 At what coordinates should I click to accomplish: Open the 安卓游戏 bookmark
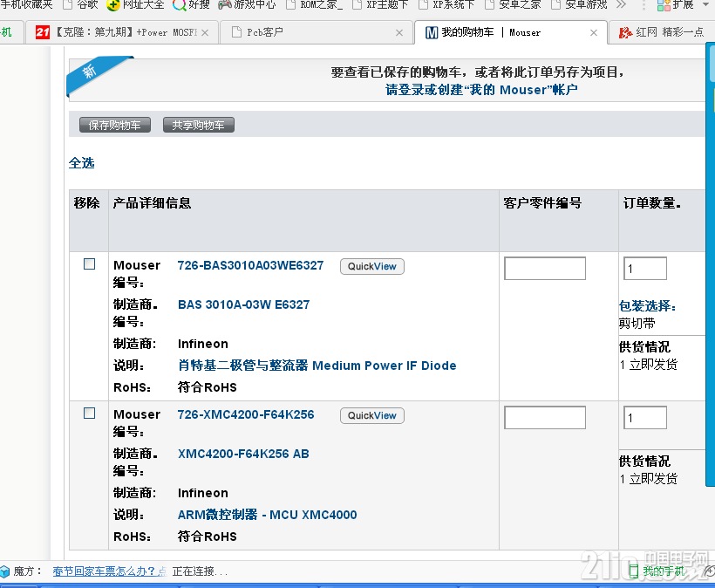(x=579, y=4)
